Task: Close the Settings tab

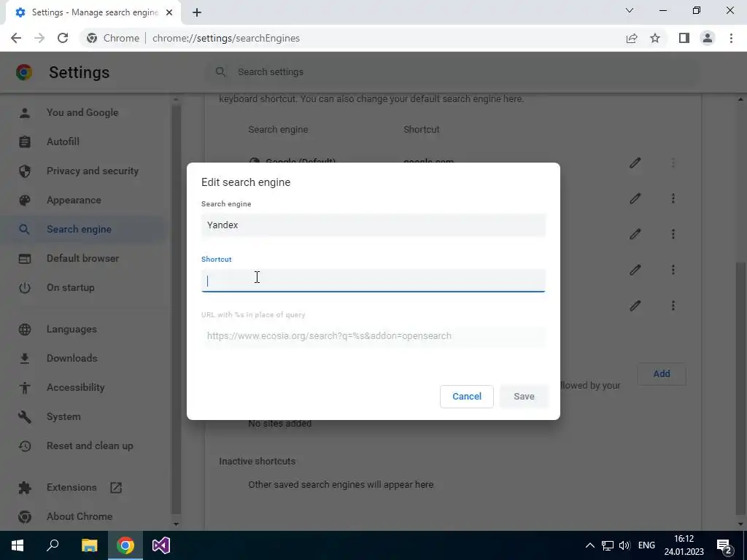Action: coord(169,12)
